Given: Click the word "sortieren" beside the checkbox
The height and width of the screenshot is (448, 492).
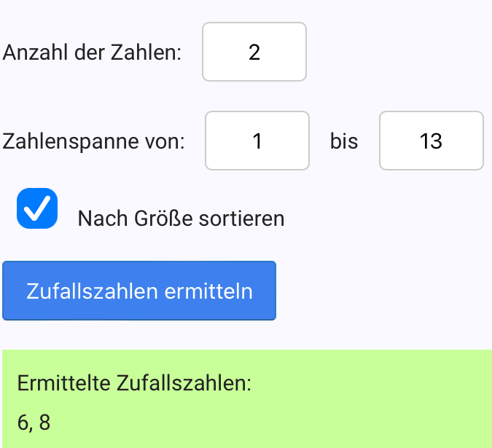Looking at the screenshot, I should [241, 219].
